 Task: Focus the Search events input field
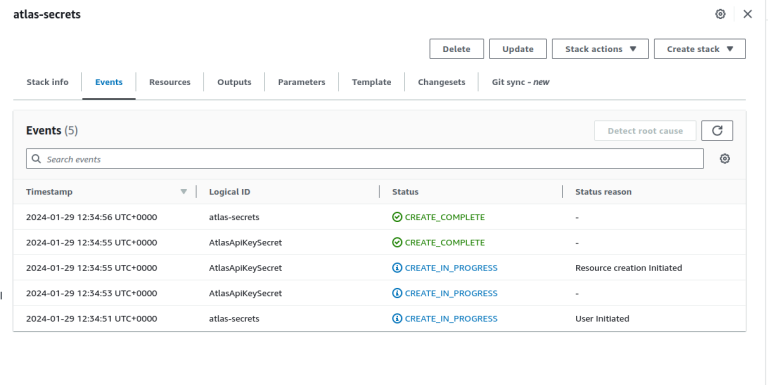pyautogui.click(x=365, y=159)
